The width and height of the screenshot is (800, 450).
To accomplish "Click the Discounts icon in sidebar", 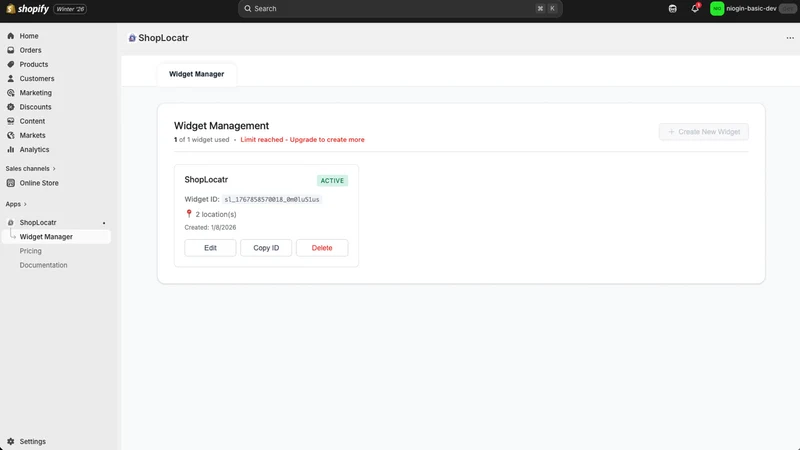I will click(x=11, y=107).
